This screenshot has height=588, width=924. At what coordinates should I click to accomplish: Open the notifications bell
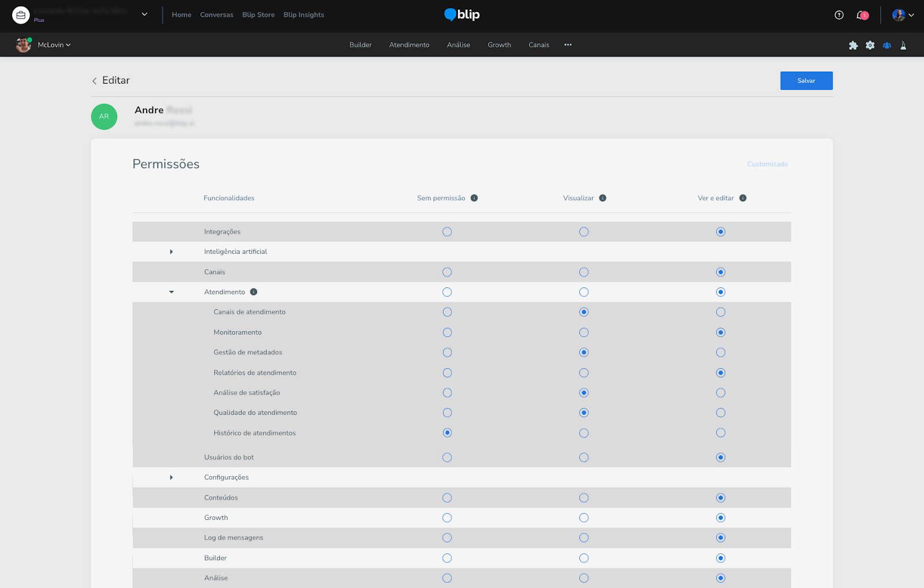click(862, 15)
